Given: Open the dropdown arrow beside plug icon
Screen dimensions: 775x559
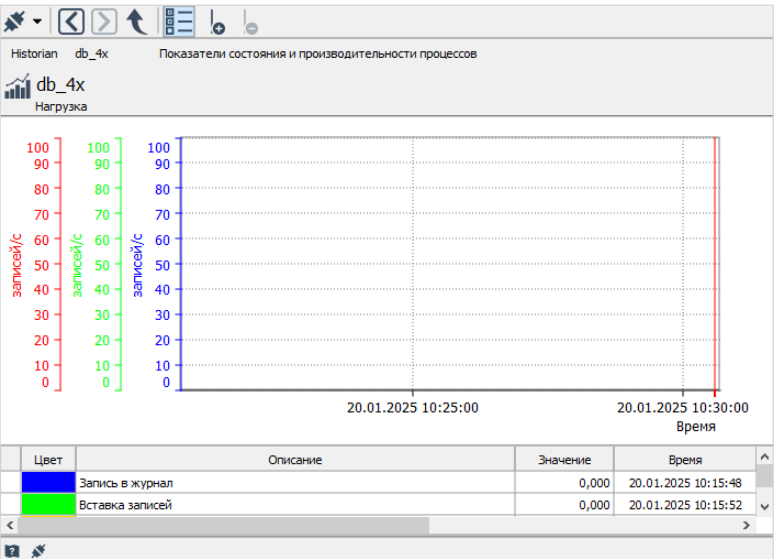Looking at the screenshot, I should click(x=37, y=21).
